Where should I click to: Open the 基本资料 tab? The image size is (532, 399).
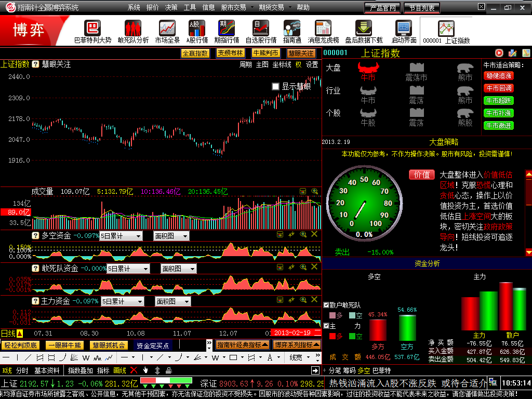point(47,370)
